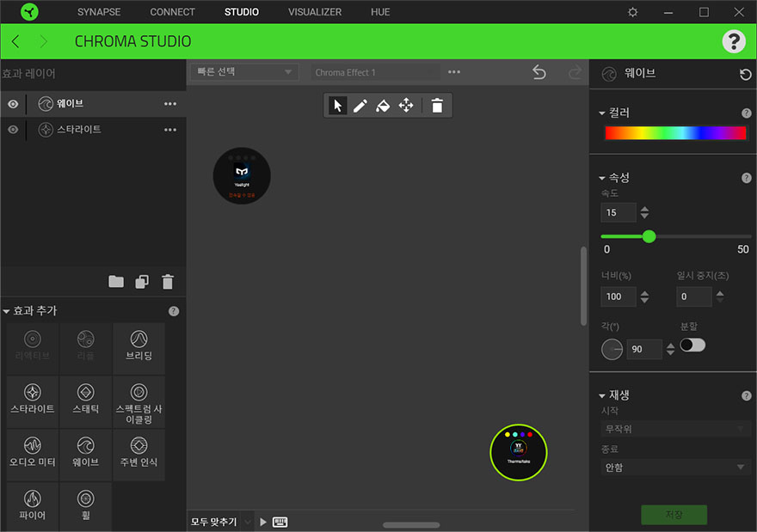This screenshot has height=532, width=757.
Task: Open more options for 웨이브 layer
Action: pyautogui.click(x=170, y=104)
